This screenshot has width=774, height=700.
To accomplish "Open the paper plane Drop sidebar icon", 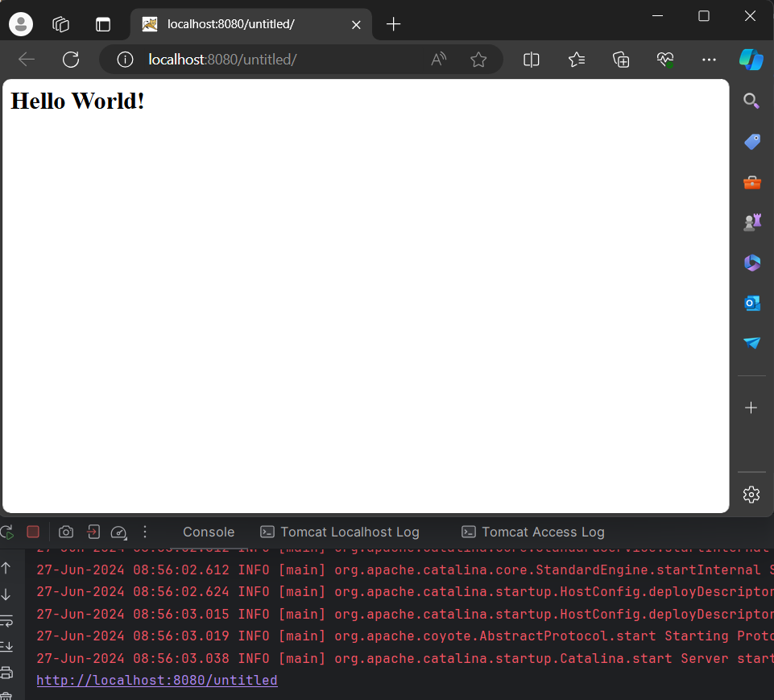I will click(x=751, y=342).
